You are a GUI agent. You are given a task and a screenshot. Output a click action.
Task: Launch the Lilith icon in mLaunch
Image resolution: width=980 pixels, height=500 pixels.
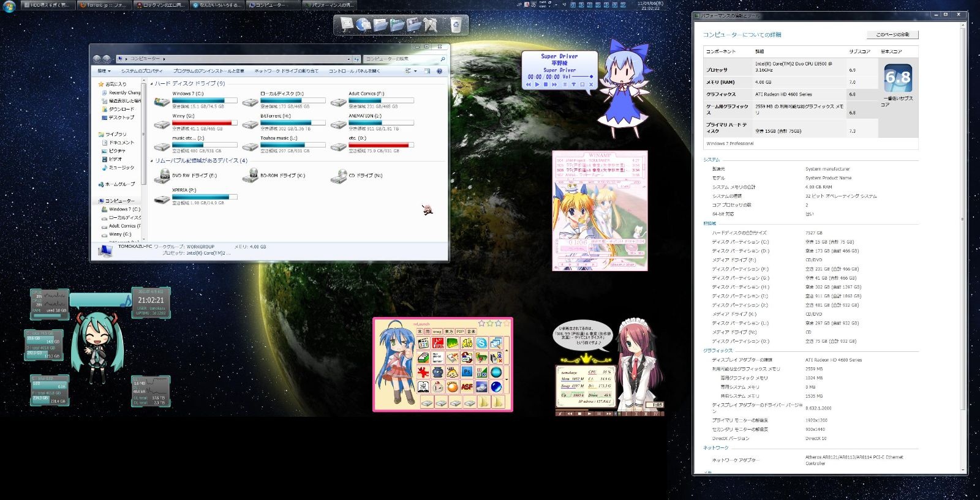coord(437,343)
